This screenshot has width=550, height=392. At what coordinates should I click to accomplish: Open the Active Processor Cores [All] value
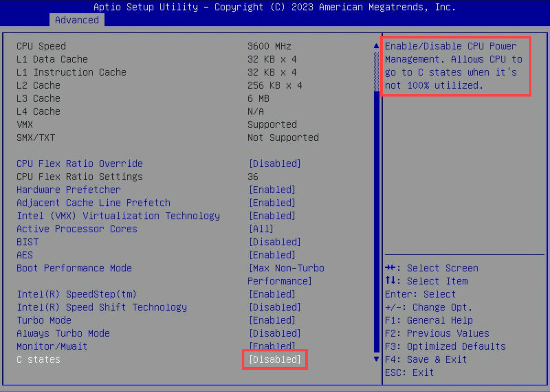pos(261,229)
